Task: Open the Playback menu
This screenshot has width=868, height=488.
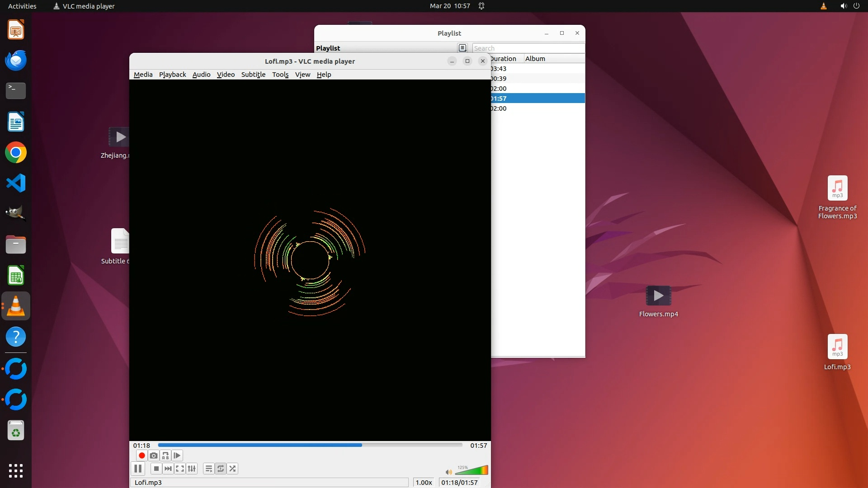Action: [x=172, y=75]
